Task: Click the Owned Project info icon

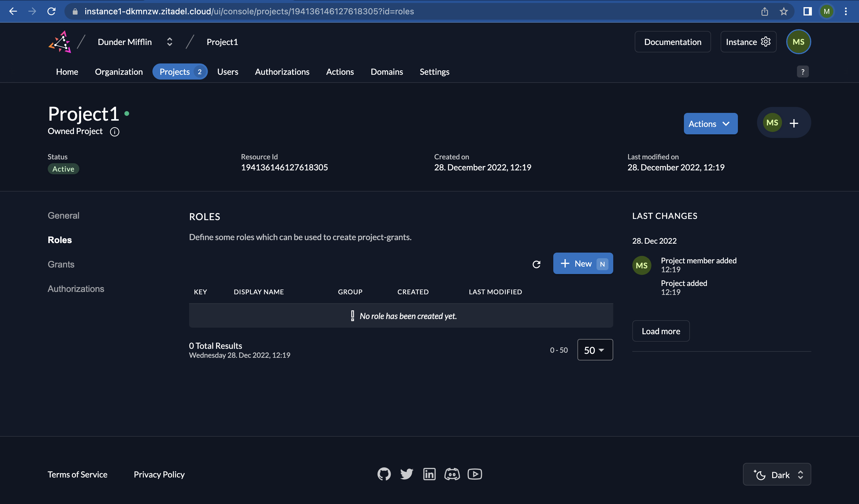Action: coord(115,132)
